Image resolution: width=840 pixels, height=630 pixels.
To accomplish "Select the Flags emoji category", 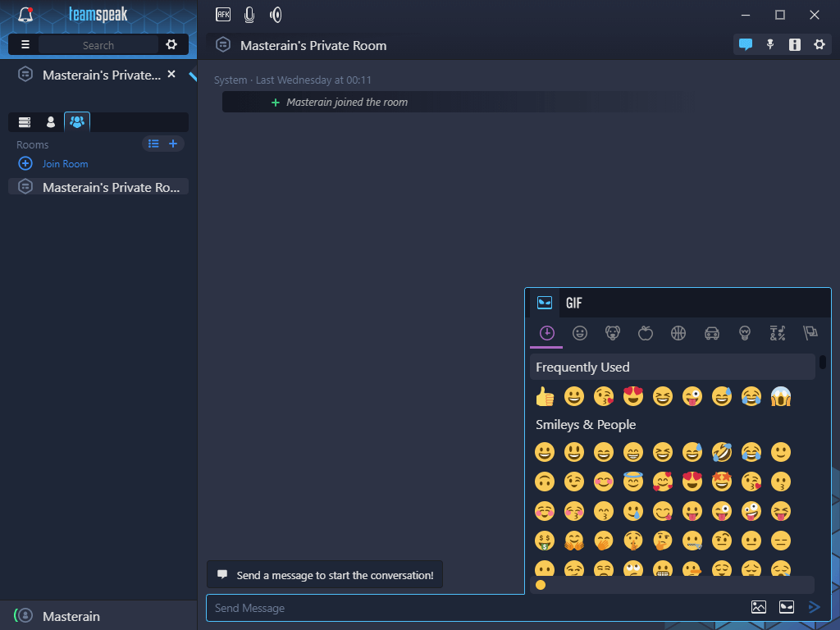I will [x=810, y=333].
